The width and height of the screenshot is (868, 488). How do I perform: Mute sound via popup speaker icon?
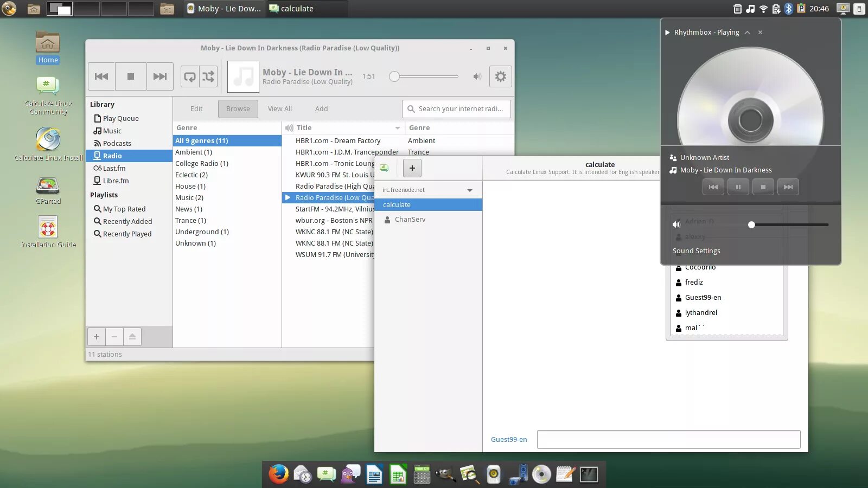point(676,224)
